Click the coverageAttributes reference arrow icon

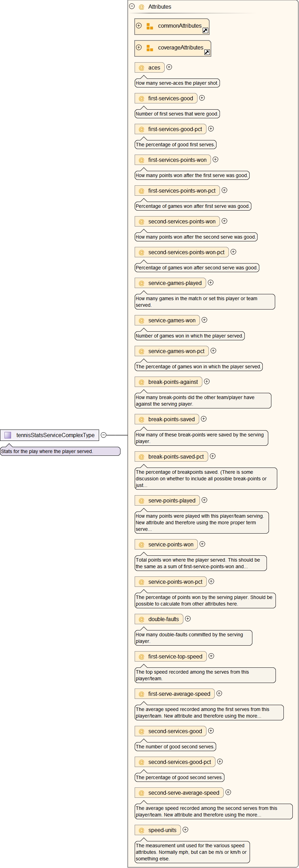click(x=207, y=52)
